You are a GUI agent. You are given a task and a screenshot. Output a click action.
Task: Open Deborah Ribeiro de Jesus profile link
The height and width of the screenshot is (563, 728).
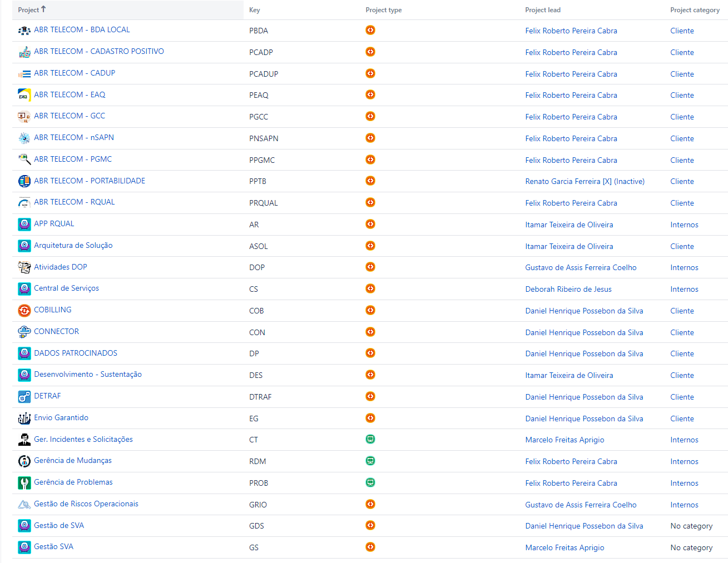tap(568, 289)
